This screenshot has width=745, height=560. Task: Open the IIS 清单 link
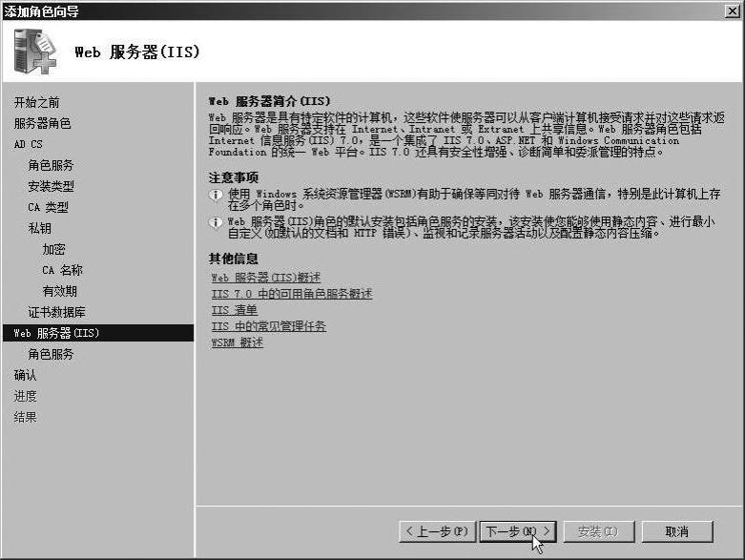point(235,310)
